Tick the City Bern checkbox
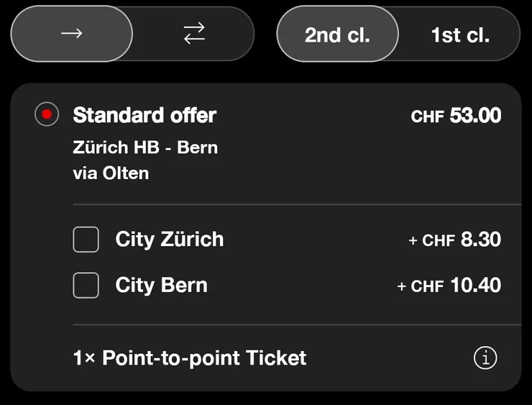 86,285
